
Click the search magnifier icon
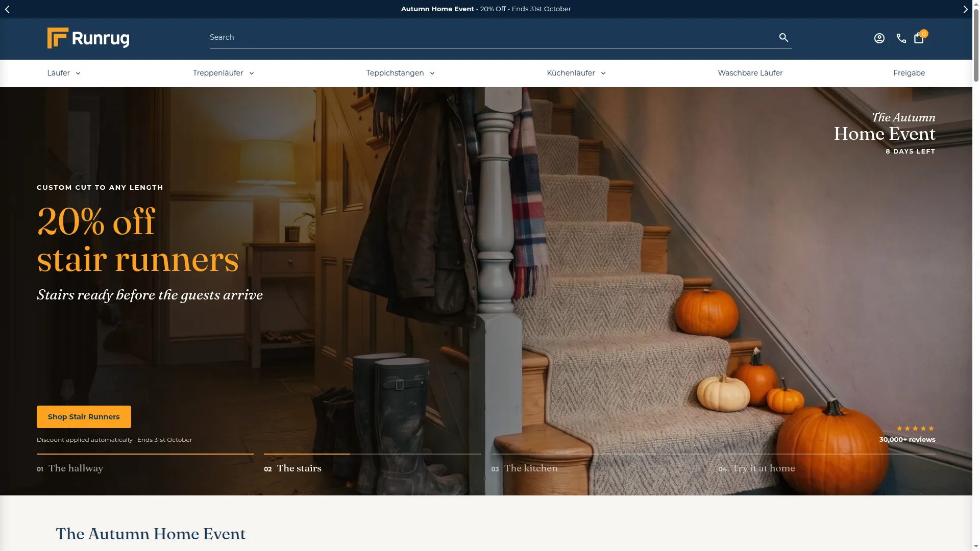[783, 37]
